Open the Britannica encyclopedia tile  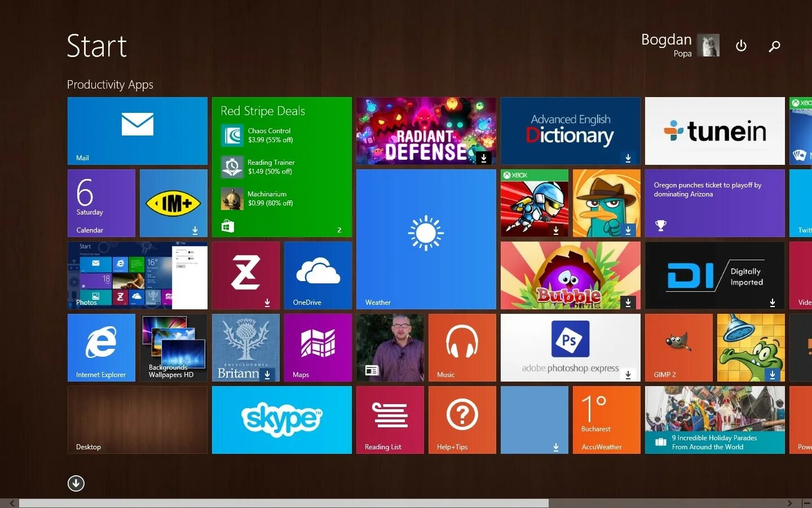pyautogui.click(x=246, y=348)
